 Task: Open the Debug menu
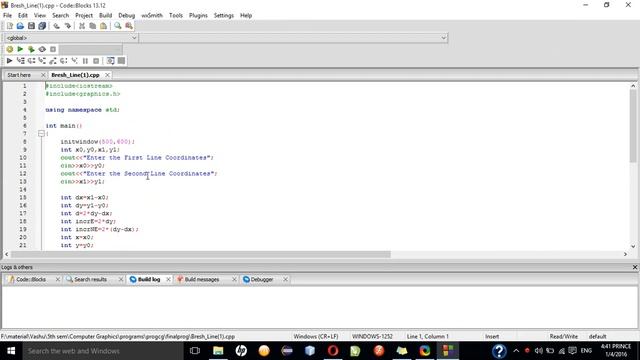(127, 15)
